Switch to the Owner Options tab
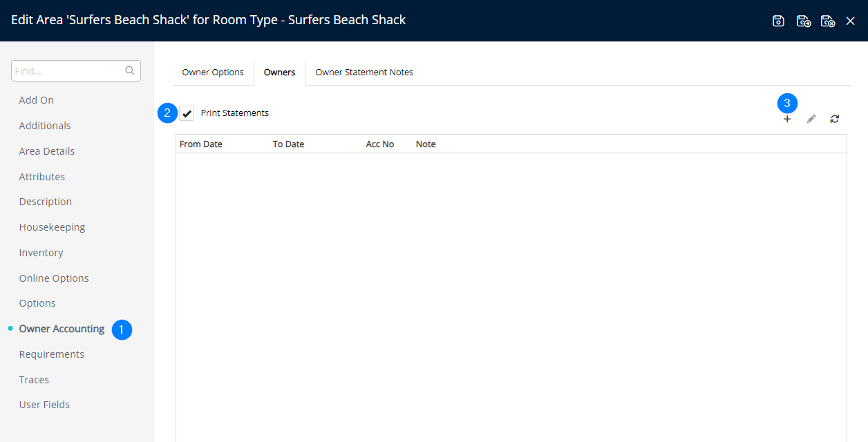 (213, 72)
